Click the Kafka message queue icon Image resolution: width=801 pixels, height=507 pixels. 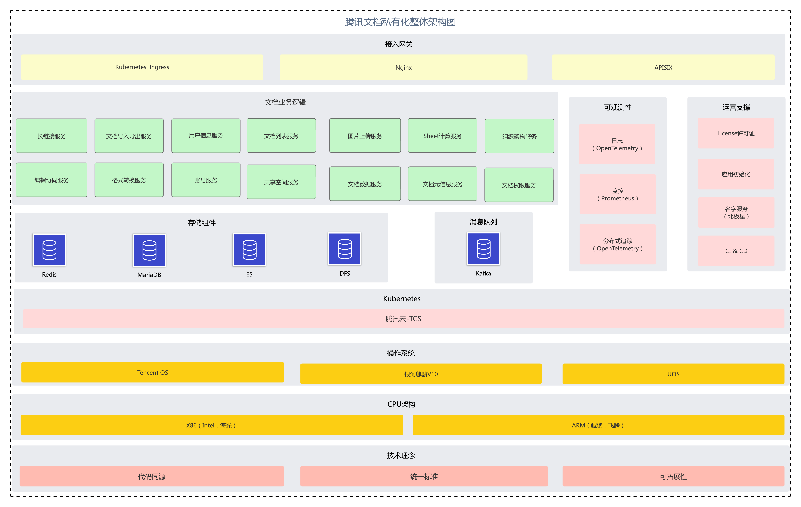484,250
